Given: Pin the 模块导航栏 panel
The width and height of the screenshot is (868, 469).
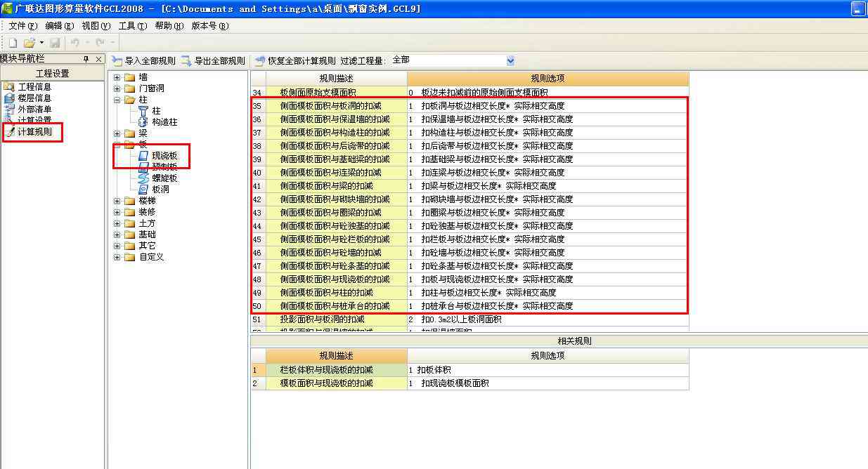Looking at the screenshot, I should click(x=86, y=59).
